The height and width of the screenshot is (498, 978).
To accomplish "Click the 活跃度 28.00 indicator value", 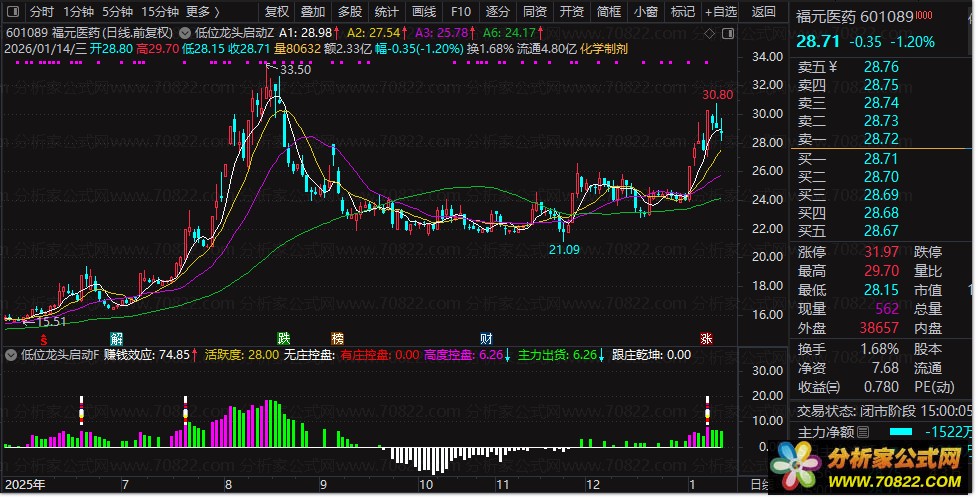I will [242, 355].
